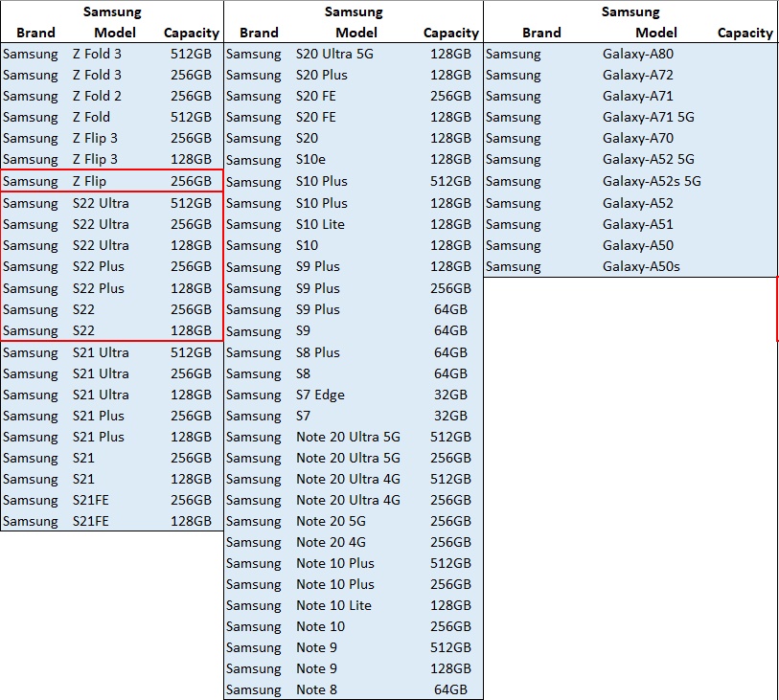Viewport: 779px width, 700px height.
Task: Click the S20 Ultra 5G model cell
Action: 334,54
